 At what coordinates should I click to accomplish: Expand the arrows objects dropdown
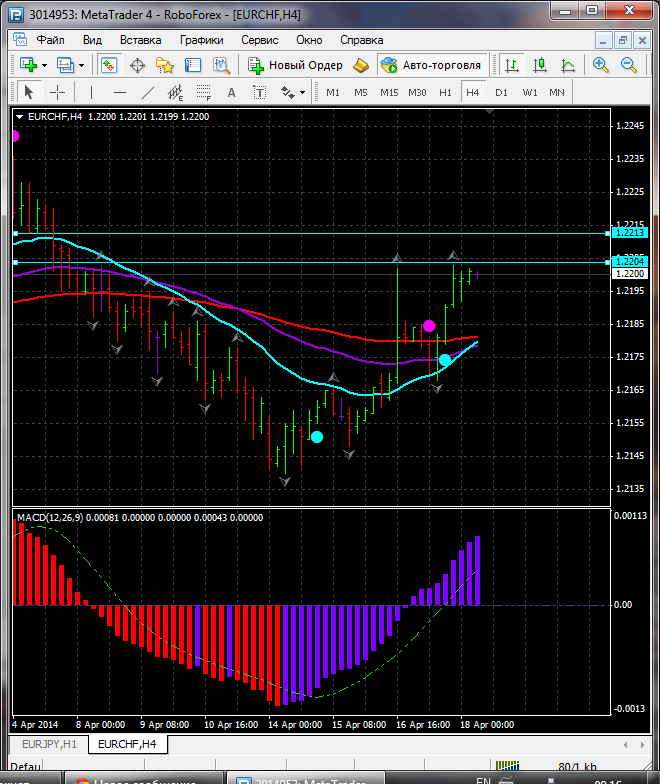pyautogui.click(x=302, y=92)
